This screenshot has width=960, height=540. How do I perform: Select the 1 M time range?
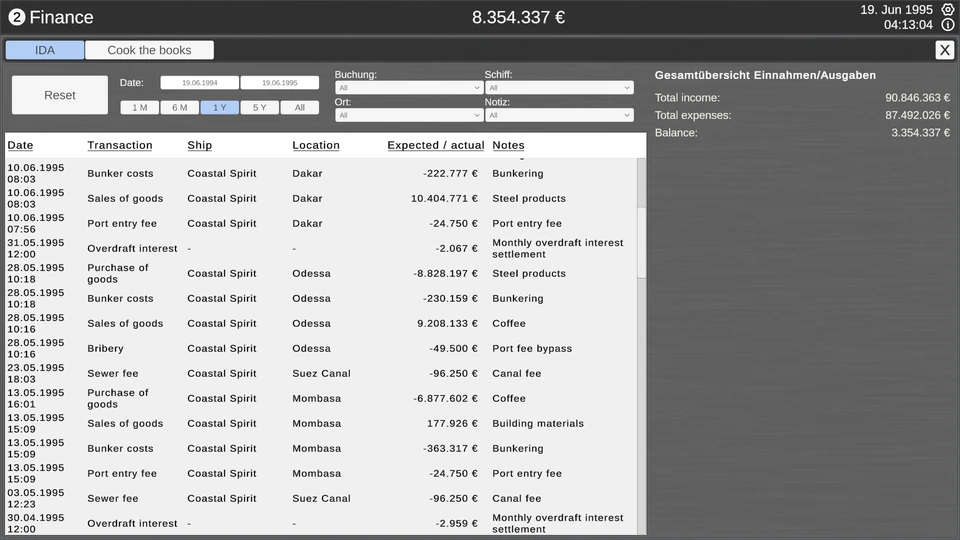tap(140, 108)
